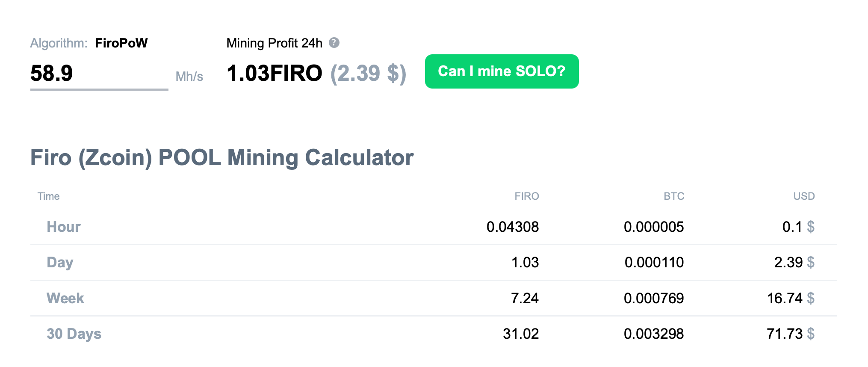Click the FIRO column header

526,196
